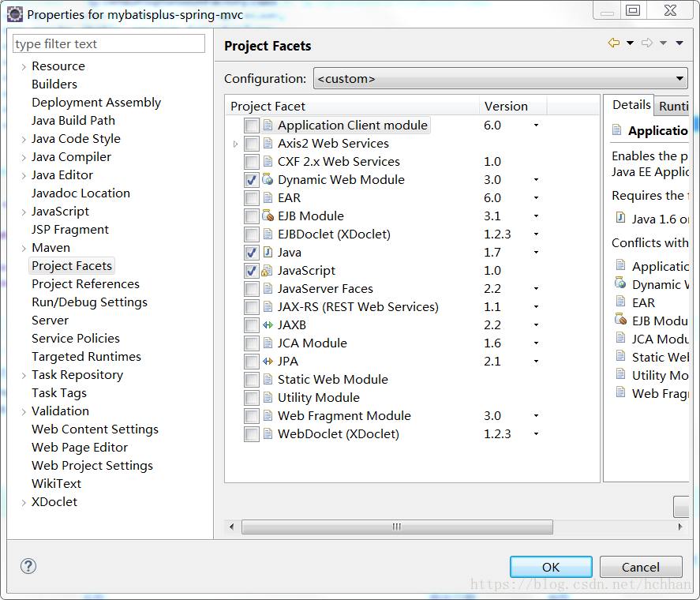Click the EAR facet document icon
The height and width of the screenshot is (600, 700).
click(268, 197)
